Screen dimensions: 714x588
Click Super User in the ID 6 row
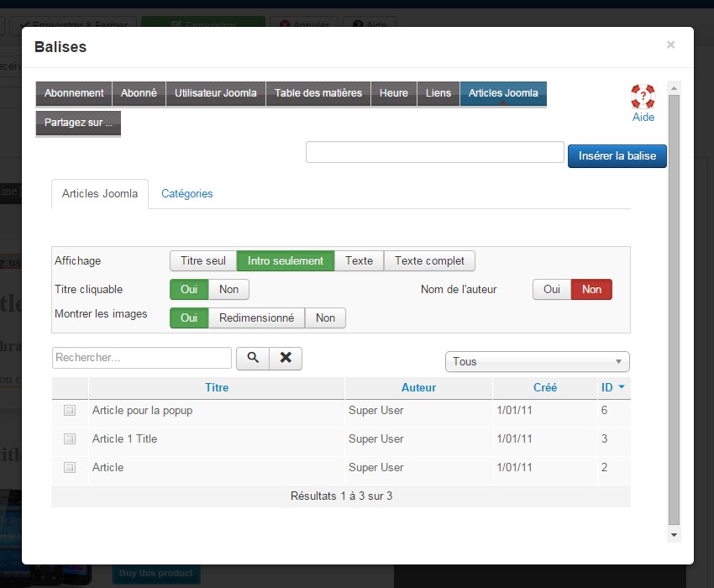(375, 411)
